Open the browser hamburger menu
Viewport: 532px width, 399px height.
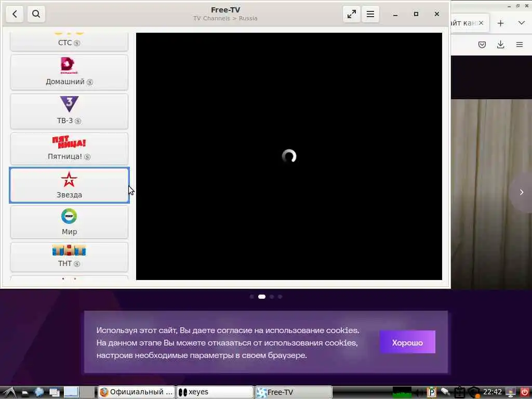coord(520,45)
